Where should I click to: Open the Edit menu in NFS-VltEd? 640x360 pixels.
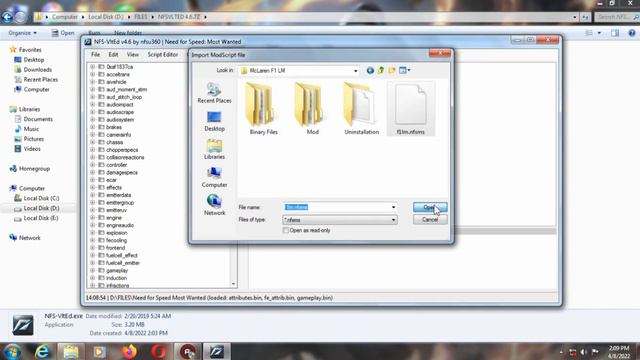pos(113,54)
